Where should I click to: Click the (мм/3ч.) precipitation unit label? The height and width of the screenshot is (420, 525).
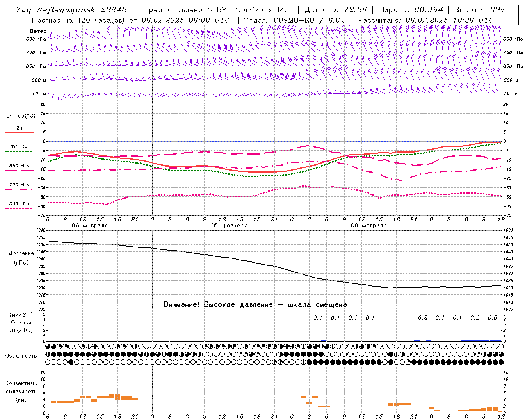pos(21,315)
